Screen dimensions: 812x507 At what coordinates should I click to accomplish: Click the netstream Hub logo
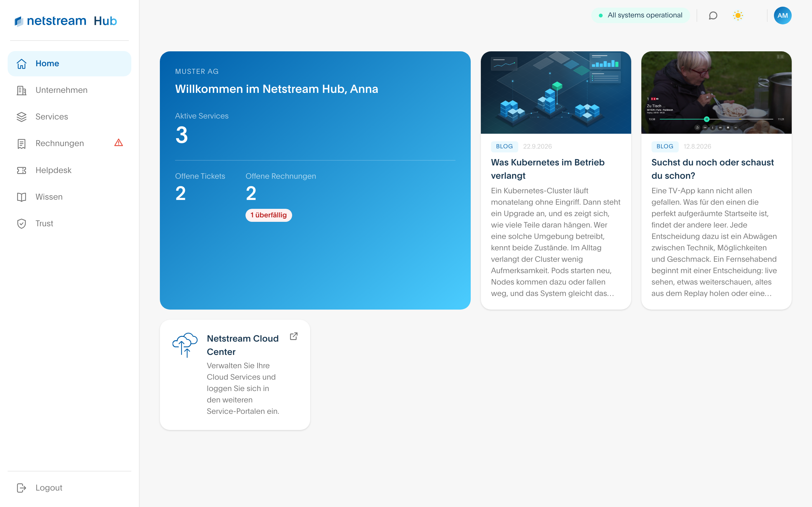pyautogui.click(x=66, y=21)
